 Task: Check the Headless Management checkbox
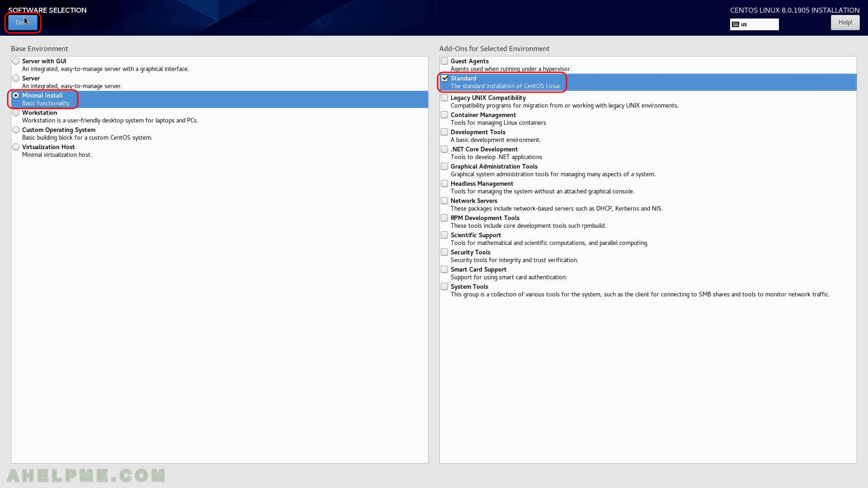[444, 183]
